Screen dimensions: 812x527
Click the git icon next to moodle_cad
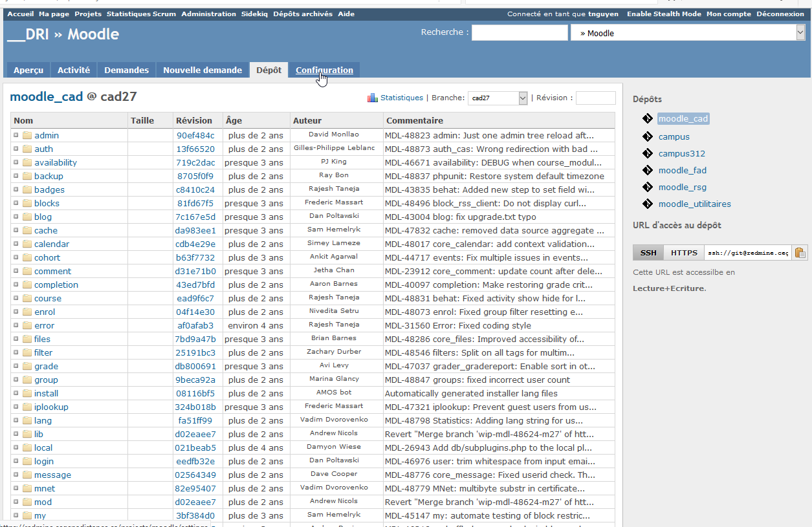[x=648, y=119]
